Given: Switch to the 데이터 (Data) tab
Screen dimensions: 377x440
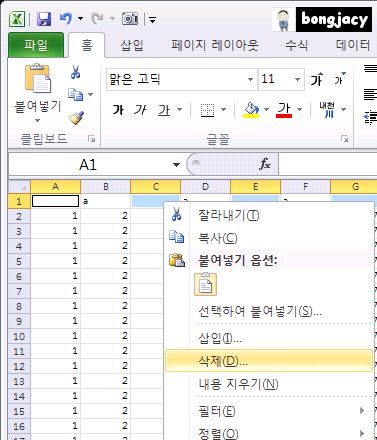Looking at the screenshot, I should 353,45.
